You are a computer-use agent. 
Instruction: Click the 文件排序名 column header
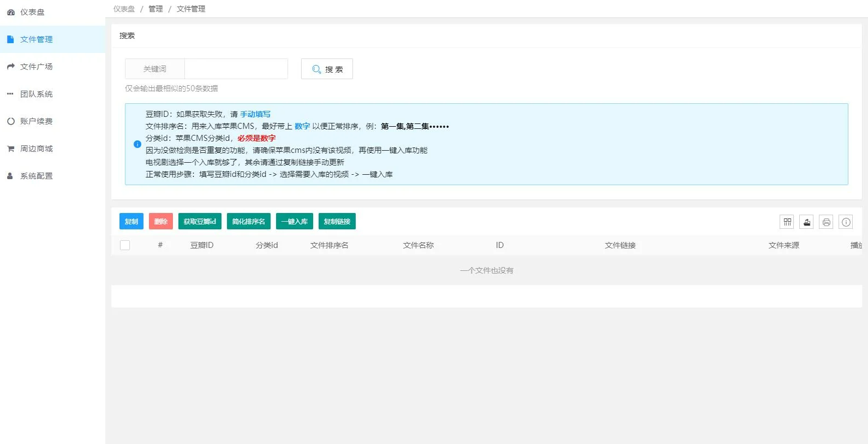(x=330, y=245)
